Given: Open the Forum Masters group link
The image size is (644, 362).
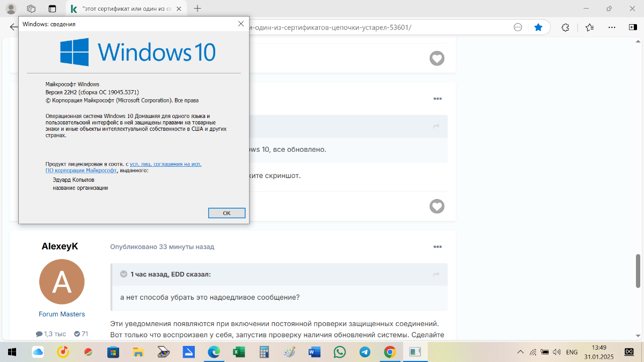Looking at the screenshot, I should (62, 314).
